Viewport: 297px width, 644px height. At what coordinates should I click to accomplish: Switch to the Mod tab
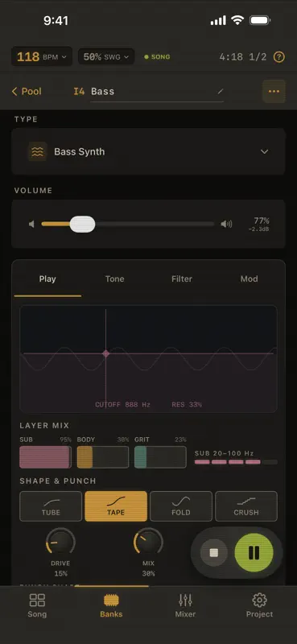(249, 279)
